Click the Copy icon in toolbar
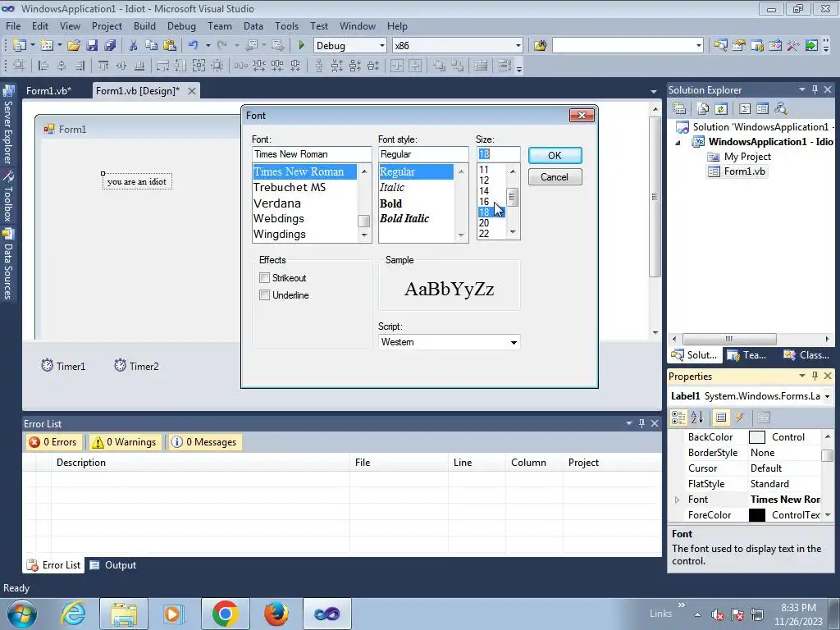The width and height of the screenshot is (840, 630). click(x=151, y=46)
